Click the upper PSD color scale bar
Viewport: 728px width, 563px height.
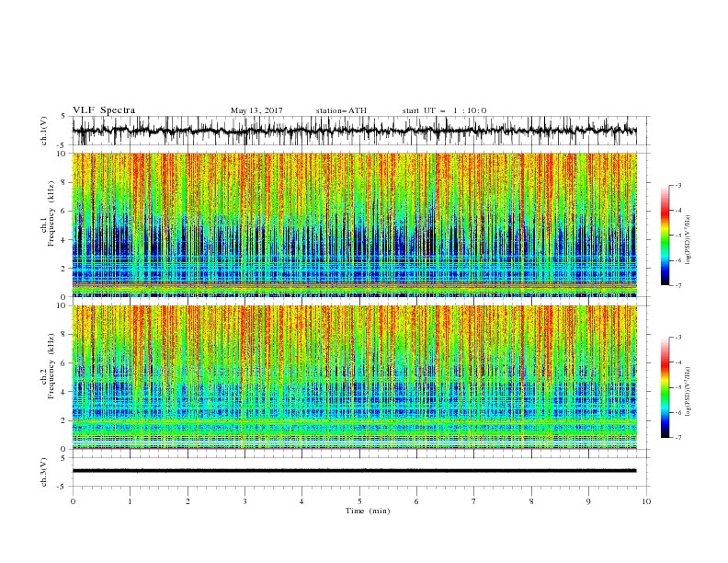(x=665, y=236)
